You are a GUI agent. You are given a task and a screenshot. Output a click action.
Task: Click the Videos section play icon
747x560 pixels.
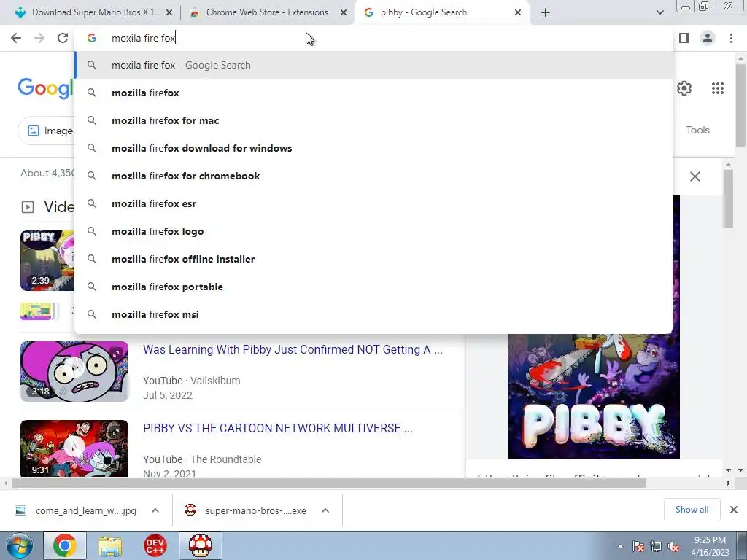pos(28,207)
